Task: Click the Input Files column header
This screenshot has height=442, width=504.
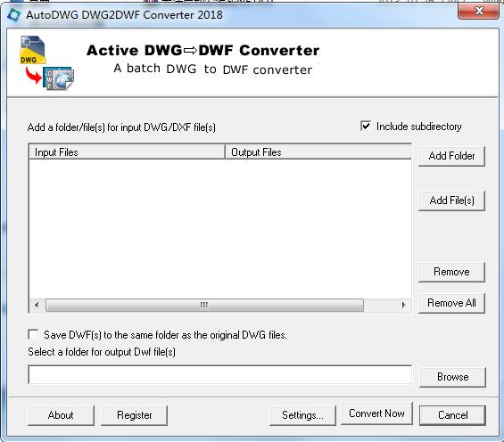Action: [127, 151]
